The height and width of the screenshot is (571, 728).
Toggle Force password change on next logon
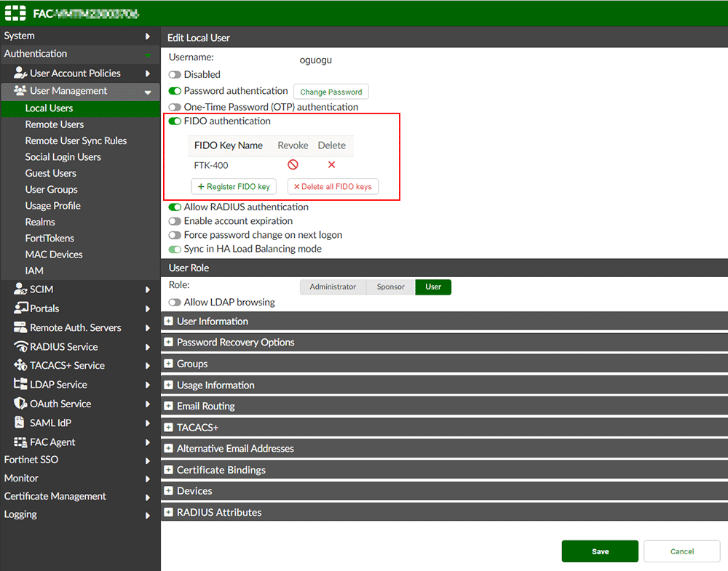[x=175, y=235]
